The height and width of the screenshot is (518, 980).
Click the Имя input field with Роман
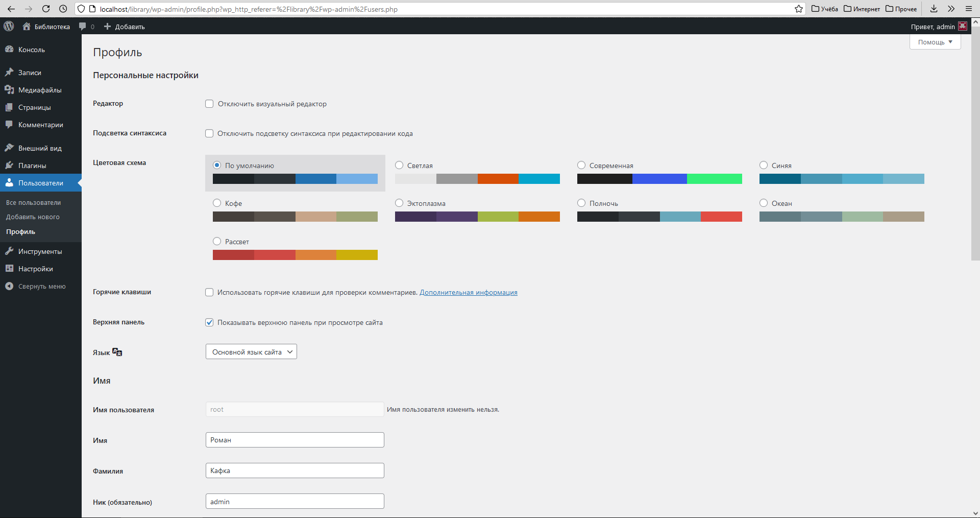click(x=295, y=440)
